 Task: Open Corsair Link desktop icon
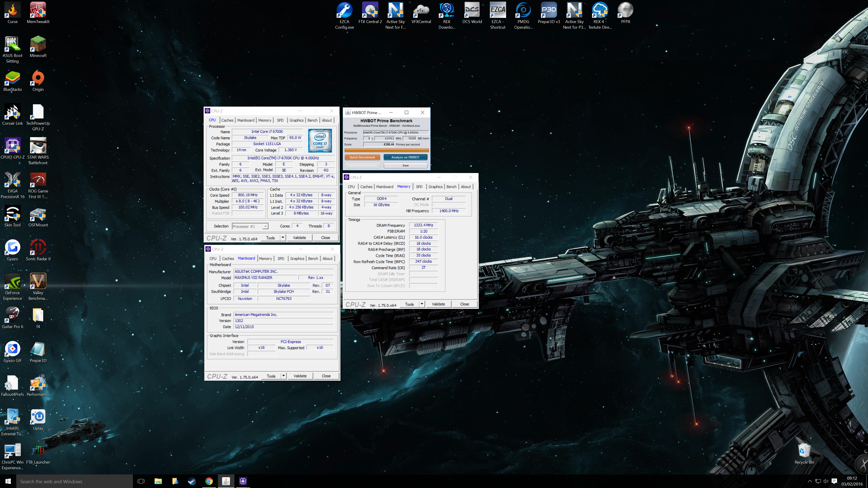(12, 115)
